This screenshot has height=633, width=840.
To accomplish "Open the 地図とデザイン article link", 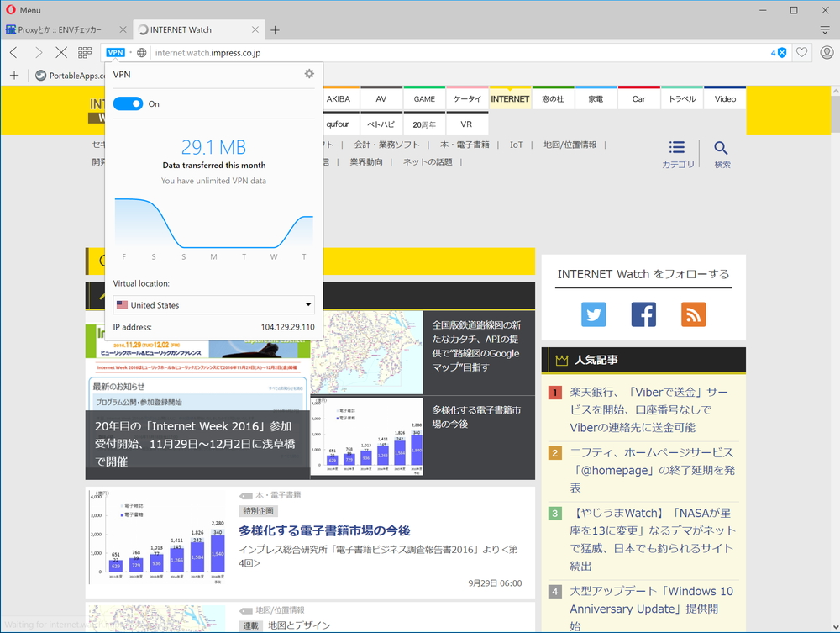I will pyautogui.click(x=299, y=625).
